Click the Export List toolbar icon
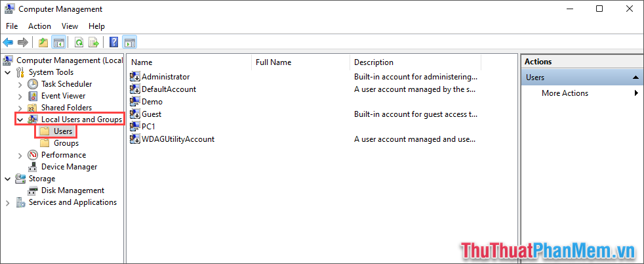Image resolution: width=644 pixels, height=264 pixels. (94, 42)
